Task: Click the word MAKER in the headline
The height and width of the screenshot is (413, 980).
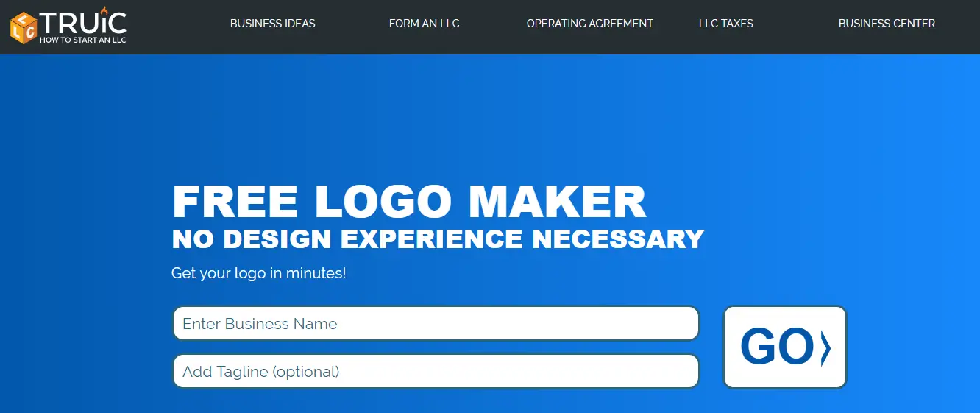Action: point(558,201)
